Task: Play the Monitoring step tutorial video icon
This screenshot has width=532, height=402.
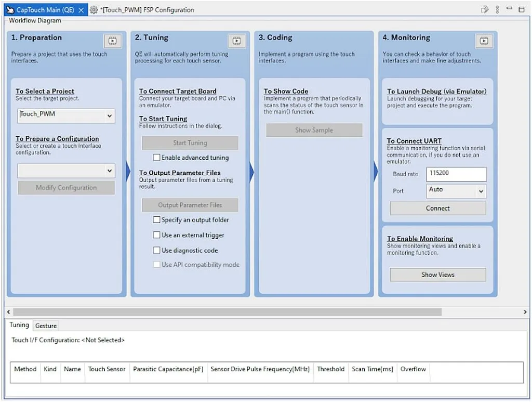Action: coord(484,41)
